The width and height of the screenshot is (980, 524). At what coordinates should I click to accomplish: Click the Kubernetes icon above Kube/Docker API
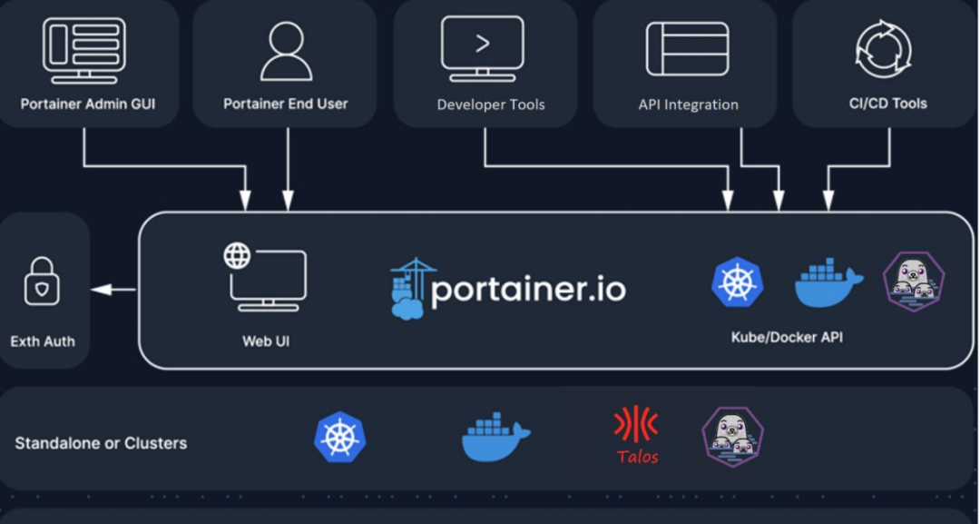(x=738, y=282)
